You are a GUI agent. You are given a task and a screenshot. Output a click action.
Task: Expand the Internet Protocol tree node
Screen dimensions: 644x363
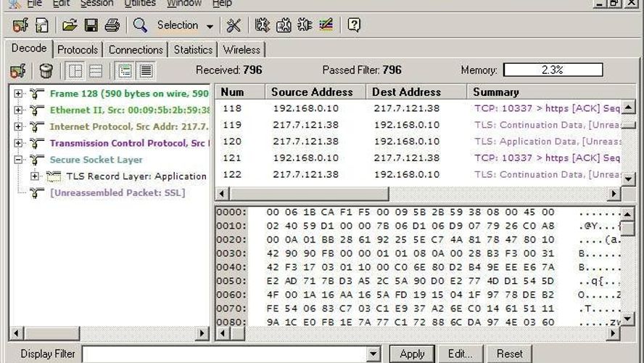[x=18, y=126]
